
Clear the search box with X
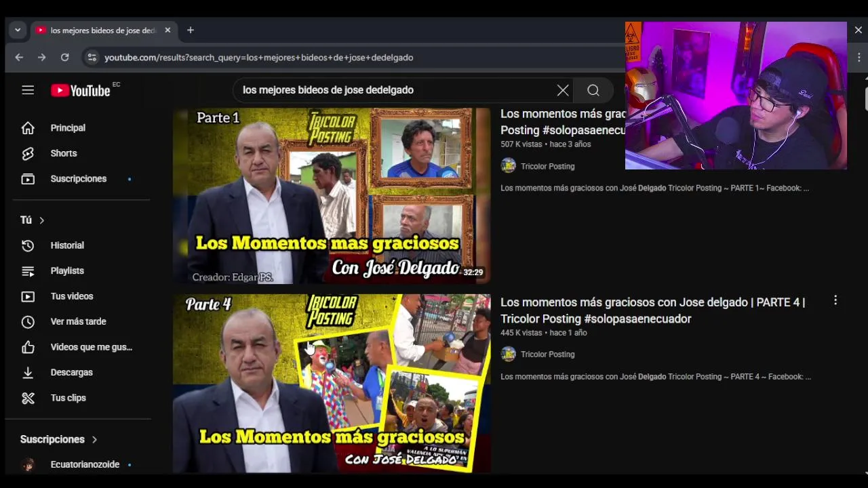(x=563, y=90)
